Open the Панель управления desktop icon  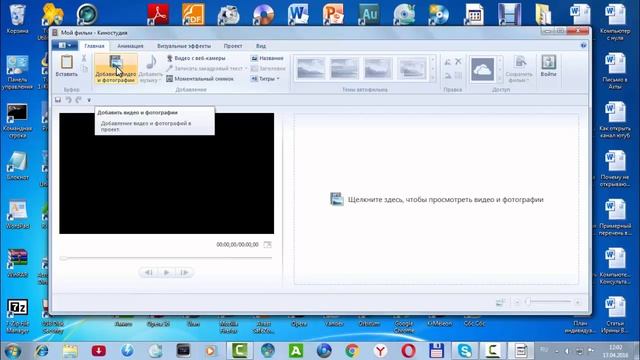18,72
